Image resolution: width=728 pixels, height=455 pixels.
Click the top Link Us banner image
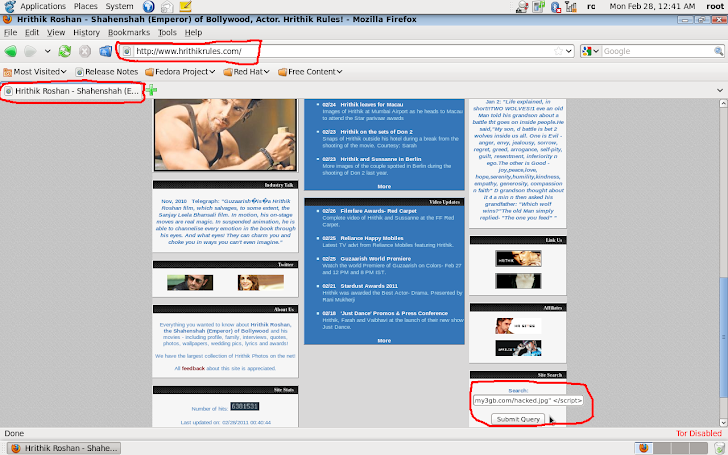pyautogui.click(x=518, y=258)
